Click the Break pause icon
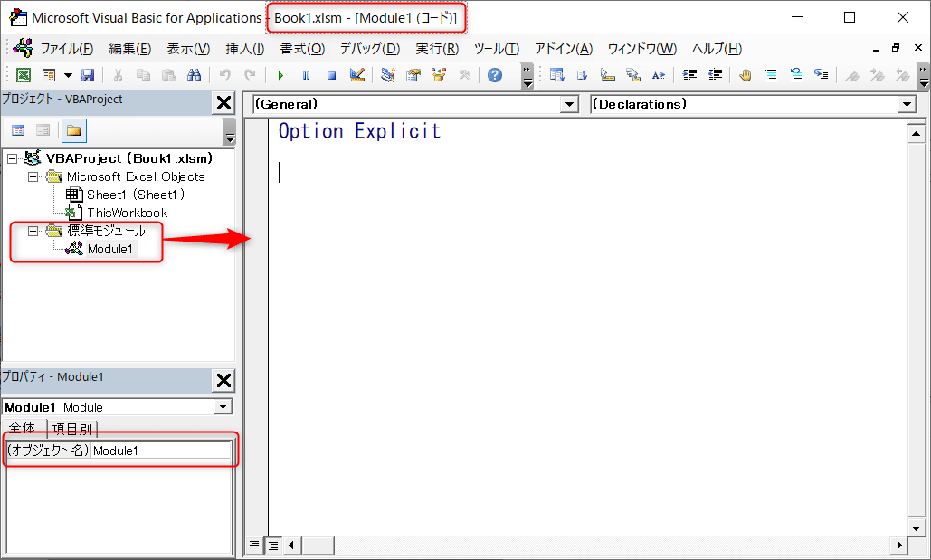 coord(306,75)
